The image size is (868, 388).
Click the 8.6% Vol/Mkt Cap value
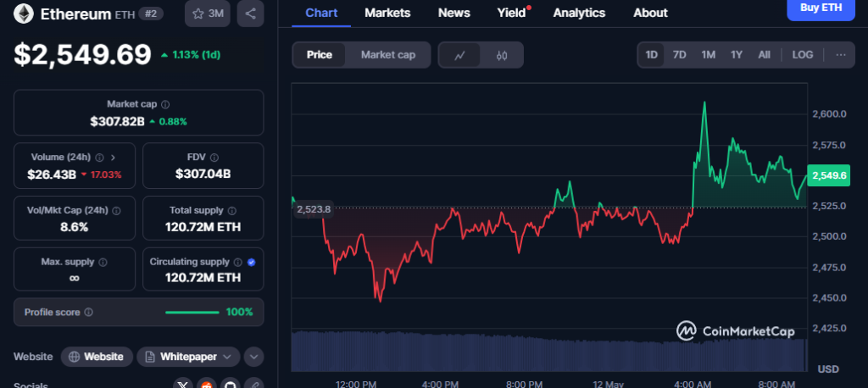75,227
